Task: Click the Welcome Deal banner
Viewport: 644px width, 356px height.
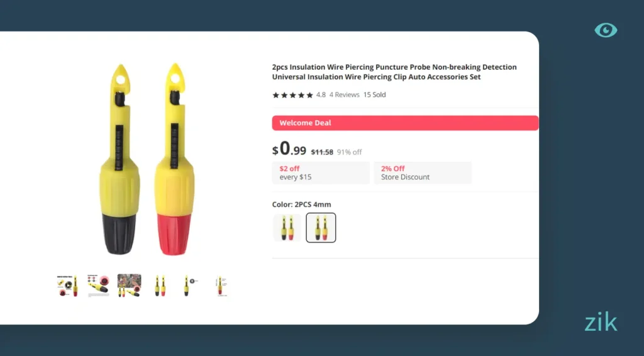Action: [405, 123]
